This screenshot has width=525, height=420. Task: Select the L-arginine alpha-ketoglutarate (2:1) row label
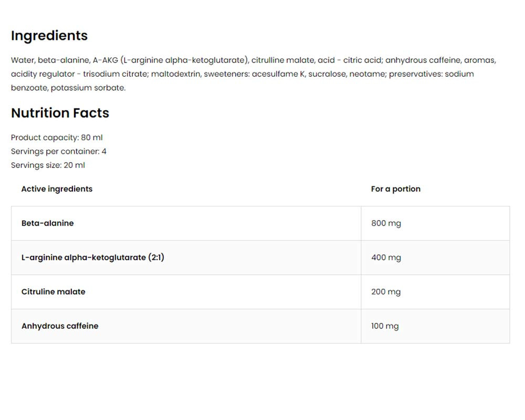tap(93, 257)
